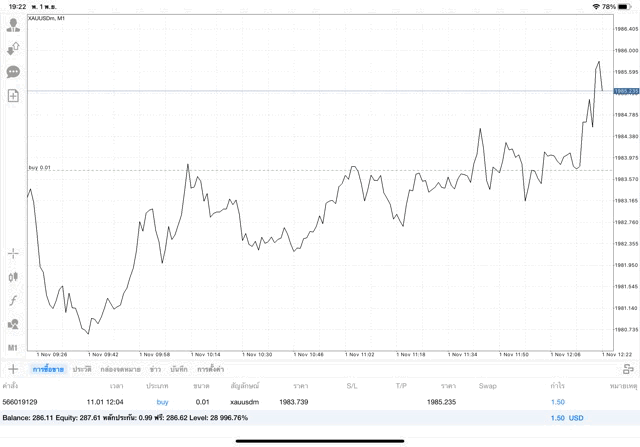
Task: Open new order arrows icon
Action: (13, 49)
